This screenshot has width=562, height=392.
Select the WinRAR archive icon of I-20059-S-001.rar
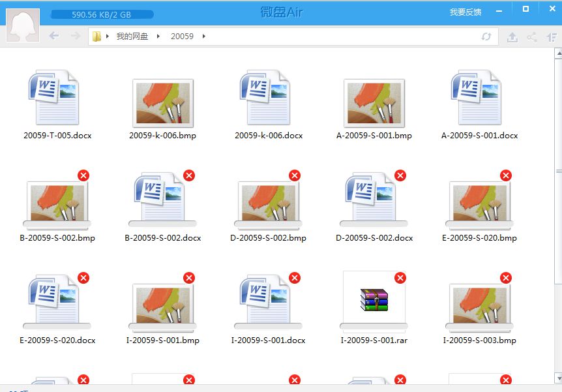(374, 300)
